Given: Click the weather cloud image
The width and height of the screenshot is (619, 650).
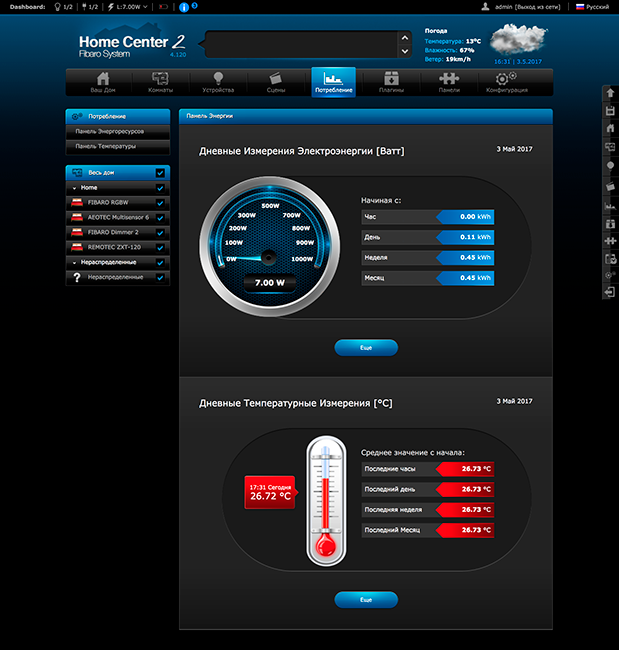Looking at the screenshot, I should tap(518, 39).
